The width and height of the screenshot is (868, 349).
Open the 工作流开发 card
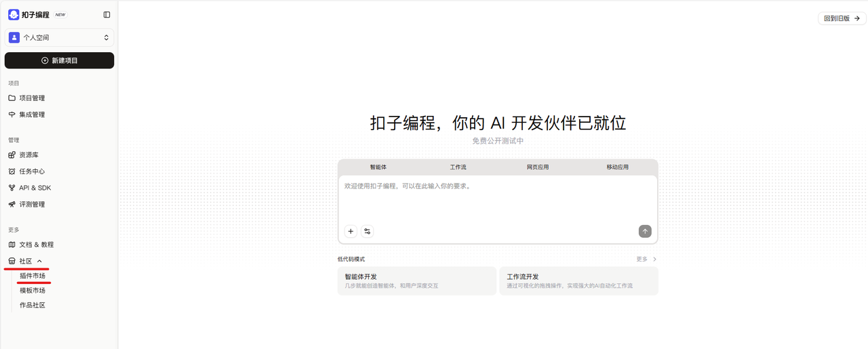[x=578, y=281]
